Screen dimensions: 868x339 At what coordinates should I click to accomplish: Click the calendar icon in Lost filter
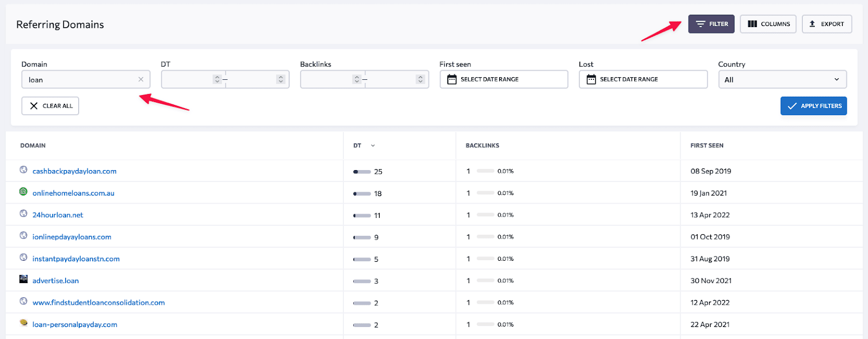coord(591,79)
